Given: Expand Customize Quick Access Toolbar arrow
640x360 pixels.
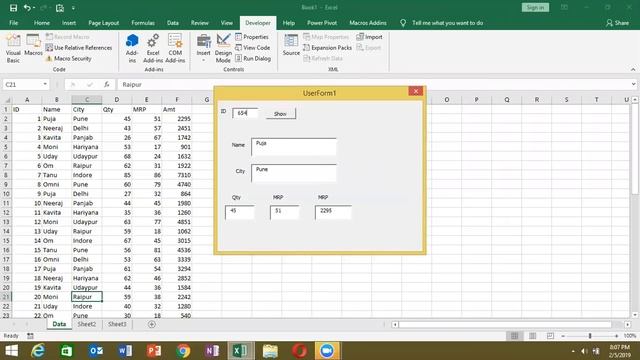Looking at the screenshot, I should [x=73, y=8].
